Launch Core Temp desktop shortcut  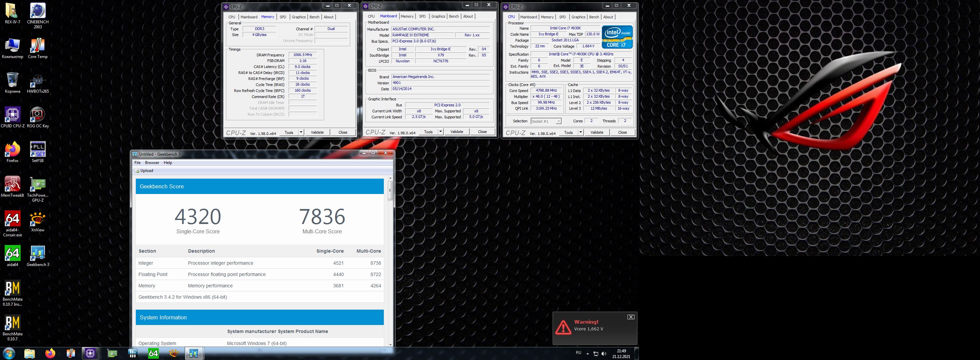38,48
